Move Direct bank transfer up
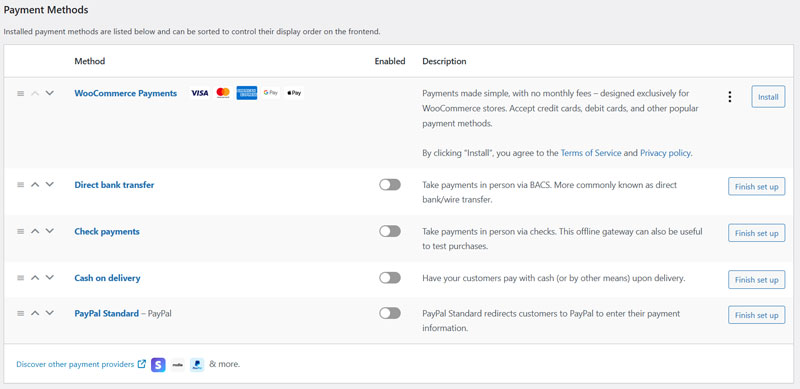Screen dimensions: 800x389 click(35, 185)
